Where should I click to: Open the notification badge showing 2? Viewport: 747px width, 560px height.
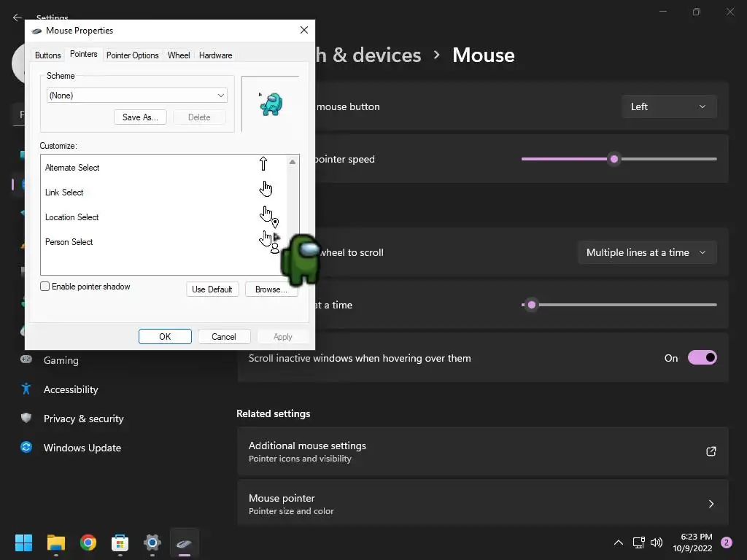point(726,542)
